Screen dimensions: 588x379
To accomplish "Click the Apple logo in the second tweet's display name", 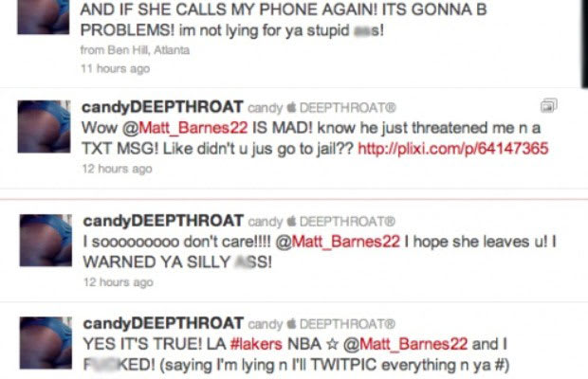I will click(x=291, y=107).
